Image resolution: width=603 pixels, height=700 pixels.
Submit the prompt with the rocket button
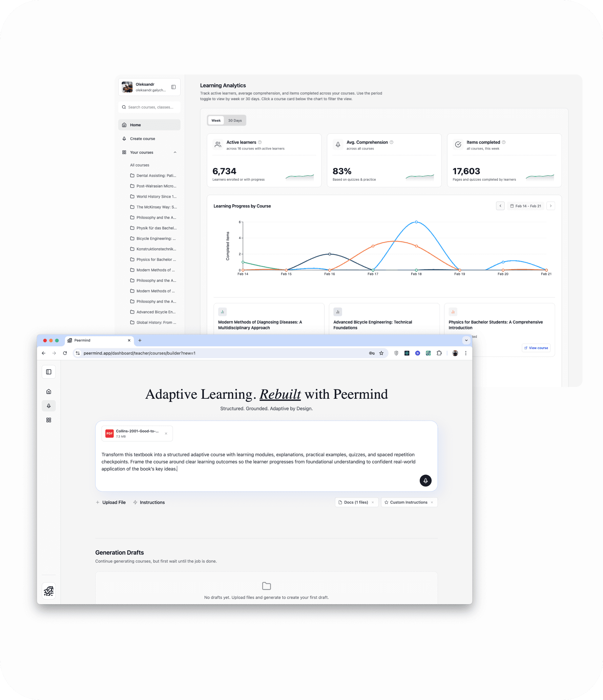(x=425, y=481)
